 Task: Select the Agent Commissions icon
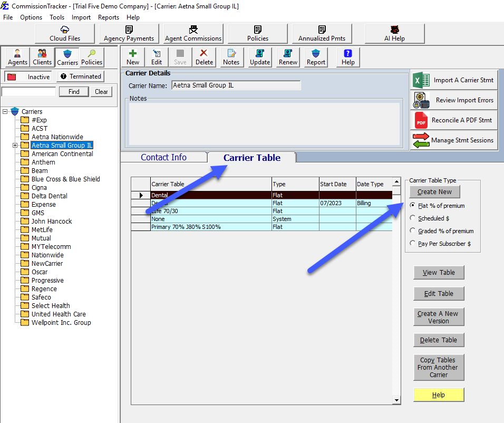(x=192, y=33)
